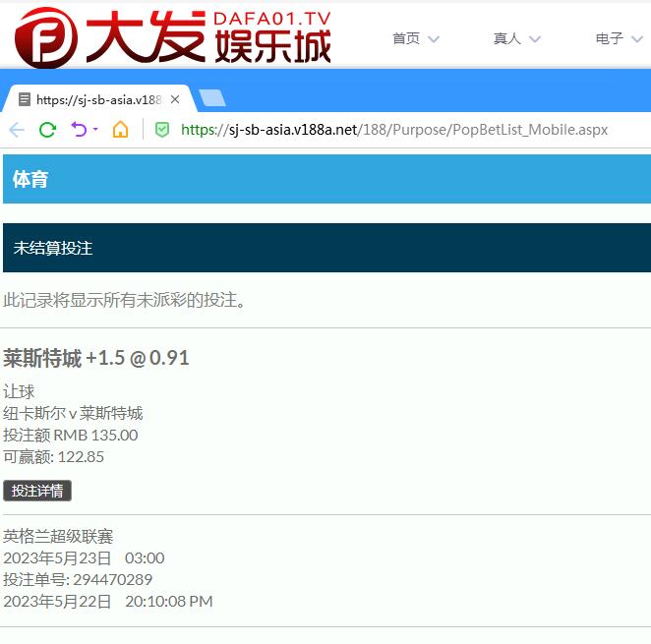651x644 pixels.
Task: Open the 电子 menu
Action: 610,38
